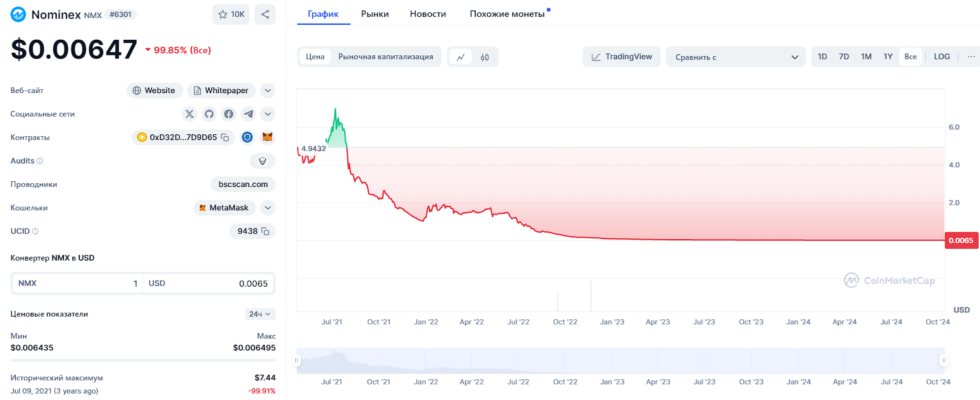Toggle chart to Рыночная капитализация
The height and width of the screenshot is (400, 980).
[386, 57]
